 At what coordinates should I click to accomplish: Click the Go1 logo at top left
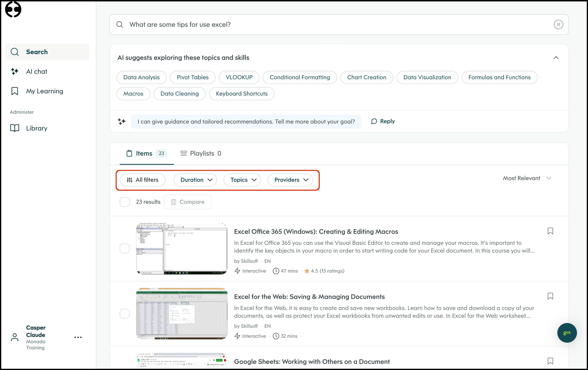point(13,9)
